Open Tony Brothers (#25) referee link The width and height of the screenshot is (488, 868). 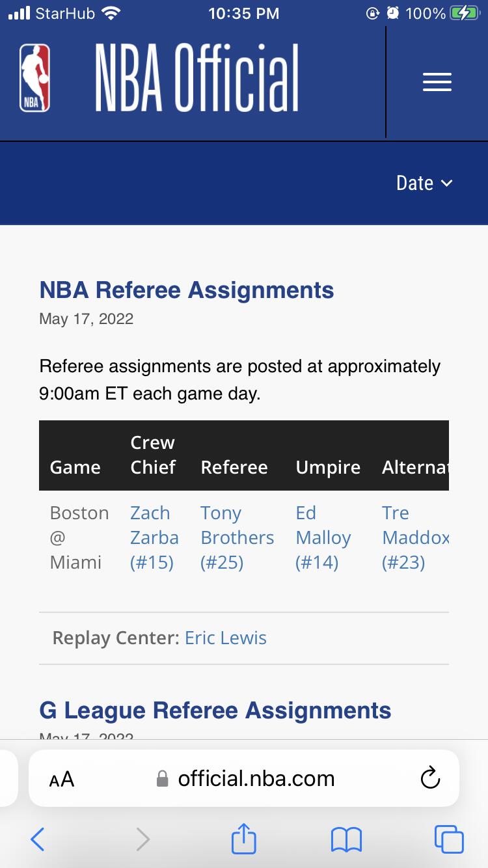click(237, 537)
